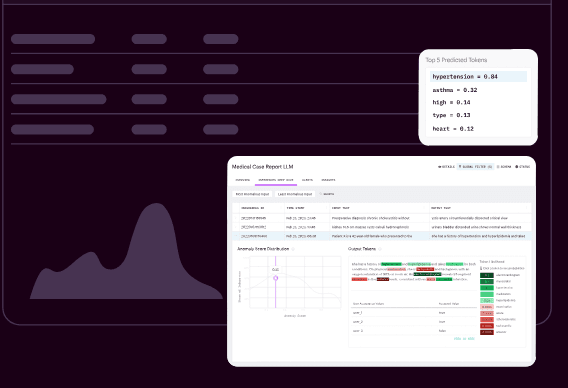Screen dimensions: 568x388
Task: Expand the second table row's chevron
Action: pyautogui.click(x=236, y=227)
